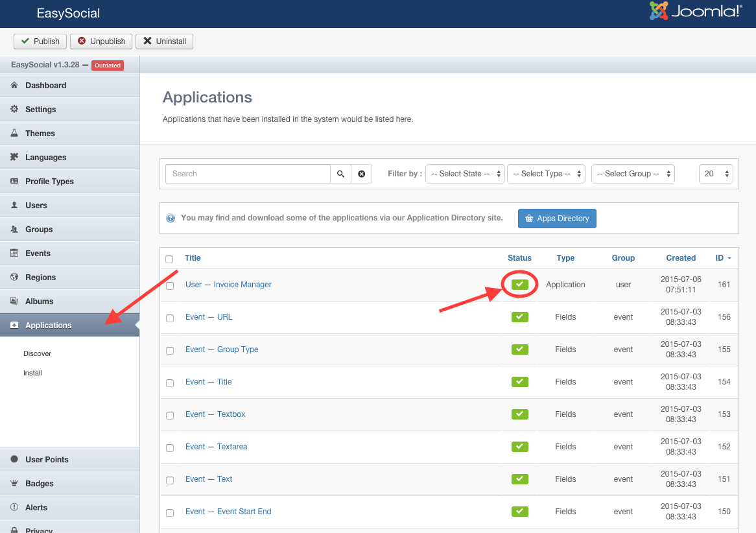Sort by the Title column header
Viewport: 756px width, 533px height.
click(193, 258)
